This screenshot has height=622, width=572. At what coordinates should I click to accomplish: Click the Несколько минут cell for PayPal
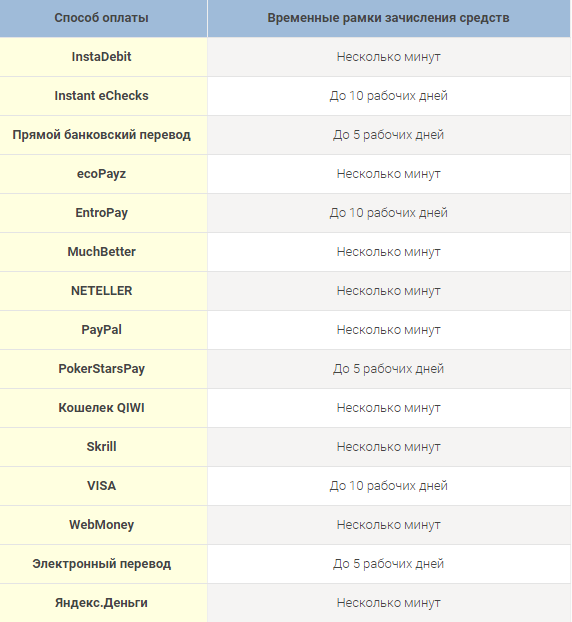coord(388,330)
